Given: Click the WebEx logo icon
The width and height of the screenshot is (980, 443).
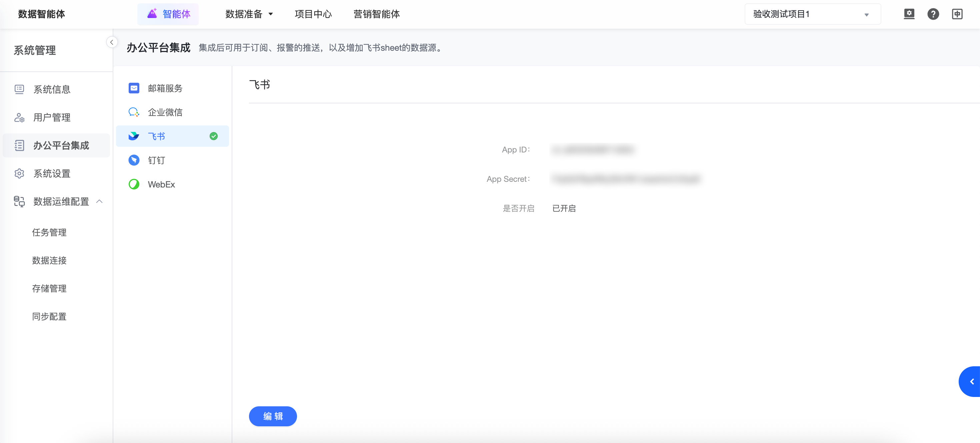Looking at the screenshot, I should point(134,184).
